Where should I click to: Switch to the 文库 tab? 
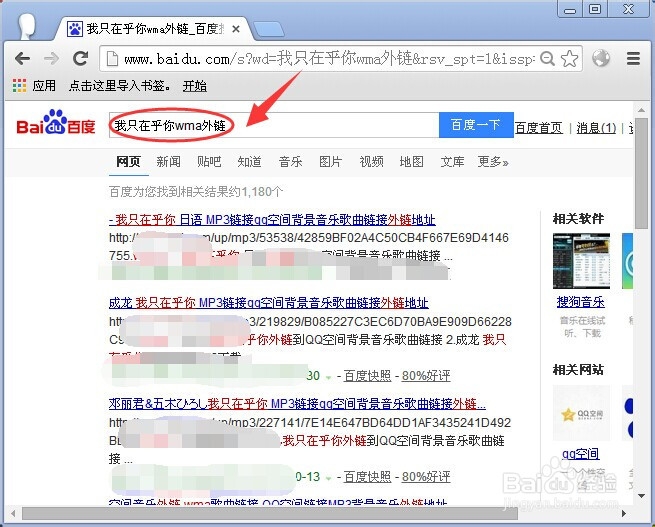pos(452,161)
